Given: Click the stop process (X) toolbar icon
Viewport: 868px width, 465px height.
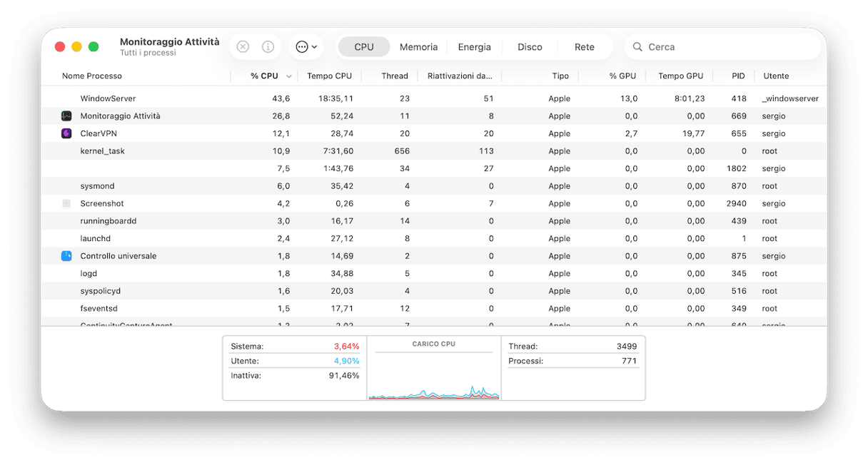Looking at the screenshot, I should [243, 46].
